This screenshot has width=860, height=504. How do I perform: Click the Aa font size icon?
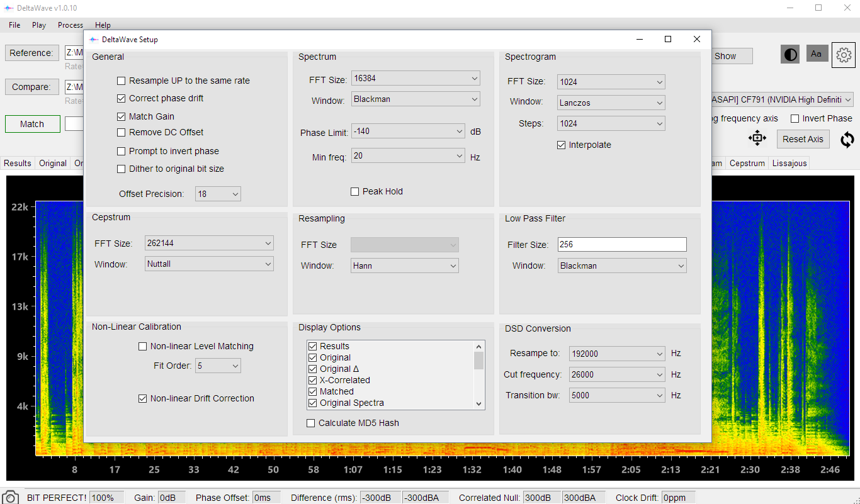click(817, 53)
